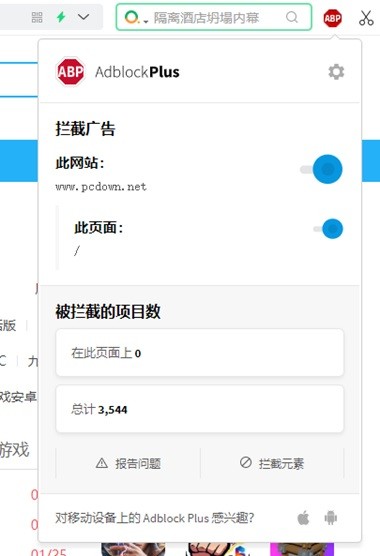
Task: Click the 被拦截的项目数 heading
Action: point(108,312)
